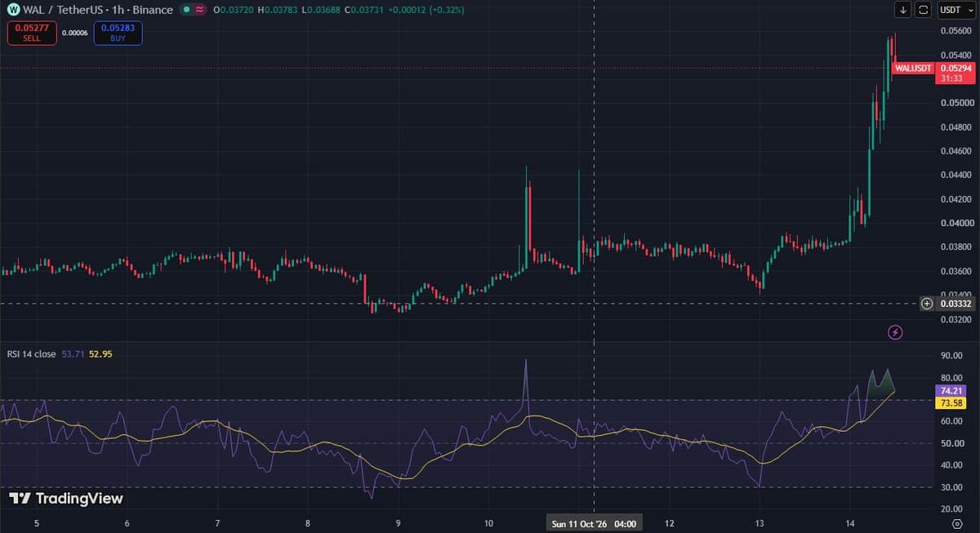
Task: Click the open price O0.03720 value
Action: tap(232, 10)
